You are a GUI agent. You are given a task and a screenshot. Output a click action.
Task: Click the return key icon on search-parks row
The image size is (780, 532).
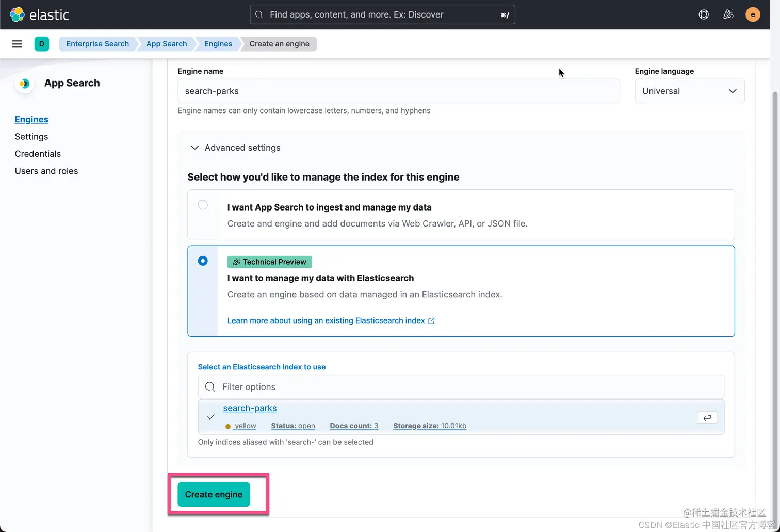point(707,417)
